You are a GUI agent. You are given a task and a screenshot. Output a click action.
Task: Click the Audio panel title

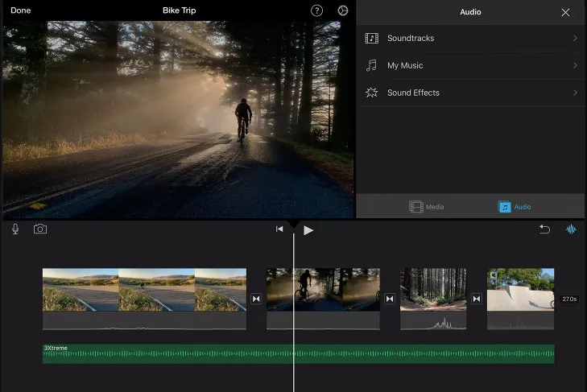[x=470, y=12]
